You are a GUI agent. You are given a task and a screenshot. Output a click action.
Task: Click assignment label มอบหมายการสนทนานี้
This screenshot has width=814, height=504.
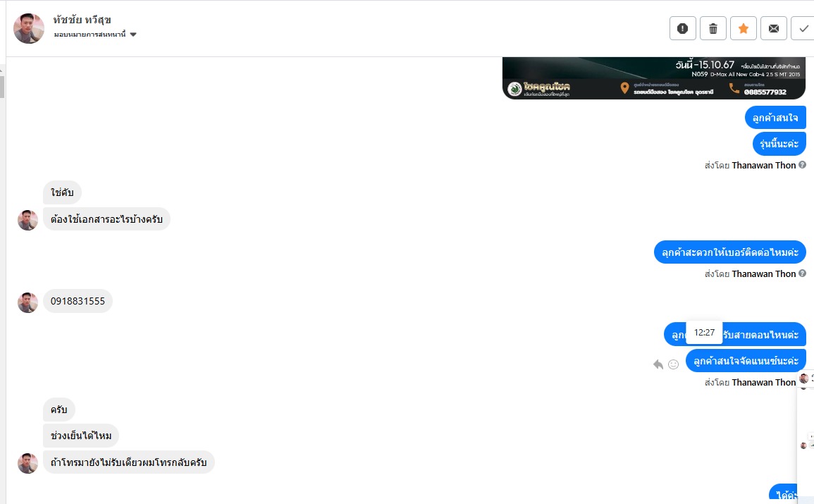coord(90,35)
